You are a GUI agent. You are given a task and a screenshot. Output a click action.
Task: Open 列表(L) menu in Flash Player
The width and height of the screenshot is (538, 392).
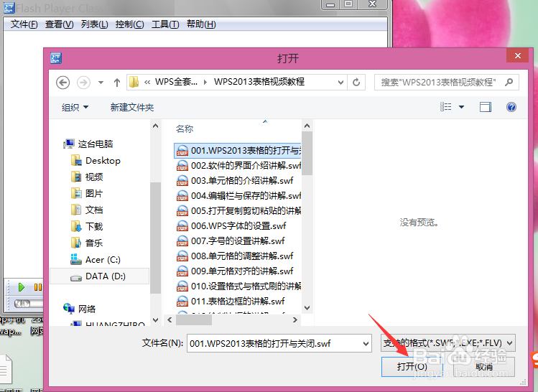(x=95, y=24)
